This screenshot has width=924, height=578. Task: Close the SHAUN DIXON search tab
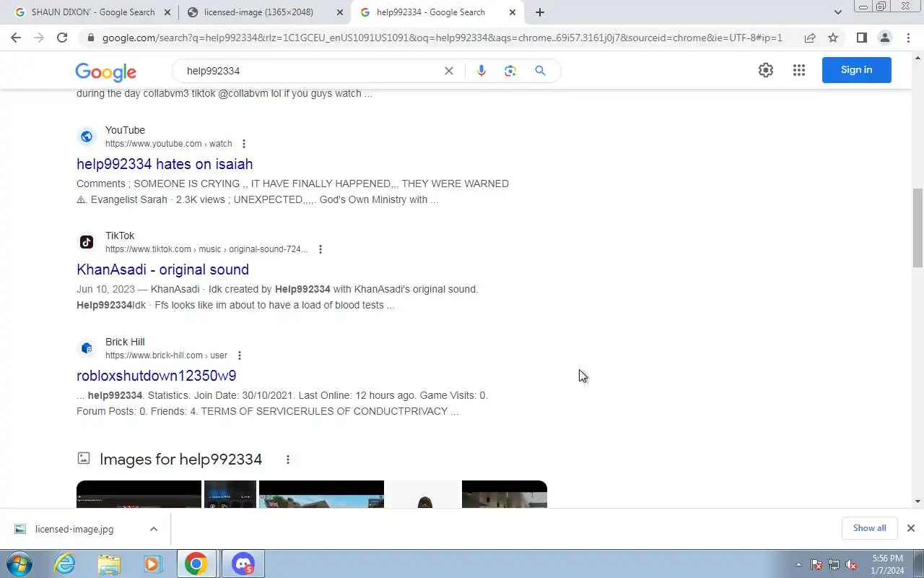pyautogui.click(x=167, y=12)
